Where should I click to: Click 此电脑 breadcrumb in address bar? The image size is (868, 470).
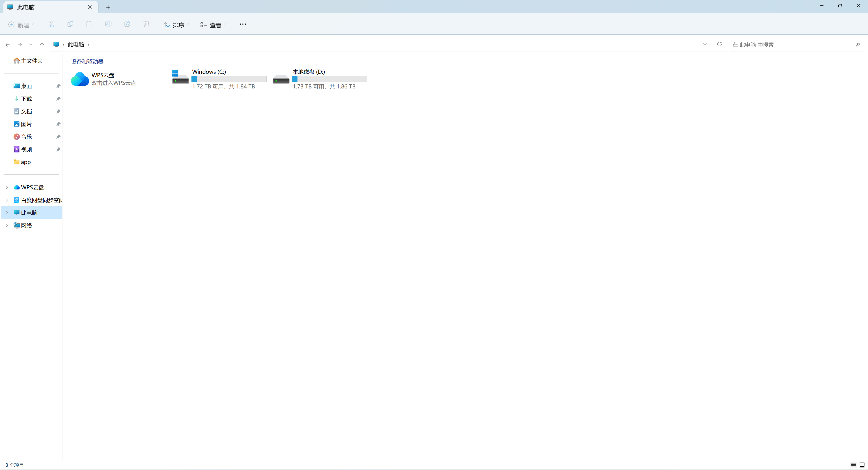point(76,45)
